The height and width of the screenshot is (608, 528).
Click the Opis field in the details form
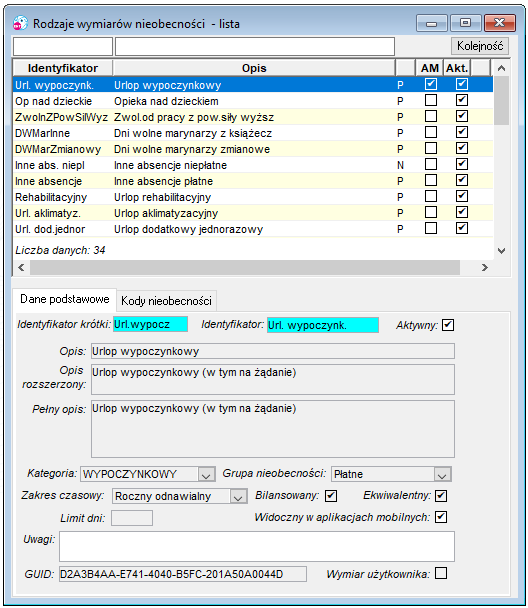pos(273,351)
